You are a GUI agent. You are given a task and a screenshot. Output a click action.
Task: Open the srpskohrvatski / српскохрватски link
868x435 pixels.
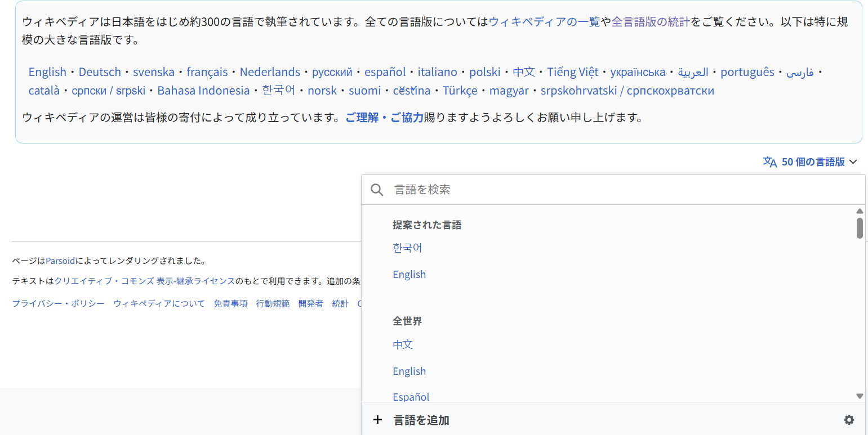tap(627, 90)
